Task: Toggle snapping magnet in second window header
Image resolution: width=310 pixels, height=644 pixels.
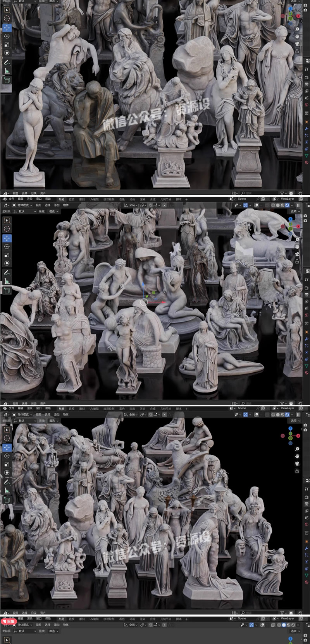Action: point(150,205)
